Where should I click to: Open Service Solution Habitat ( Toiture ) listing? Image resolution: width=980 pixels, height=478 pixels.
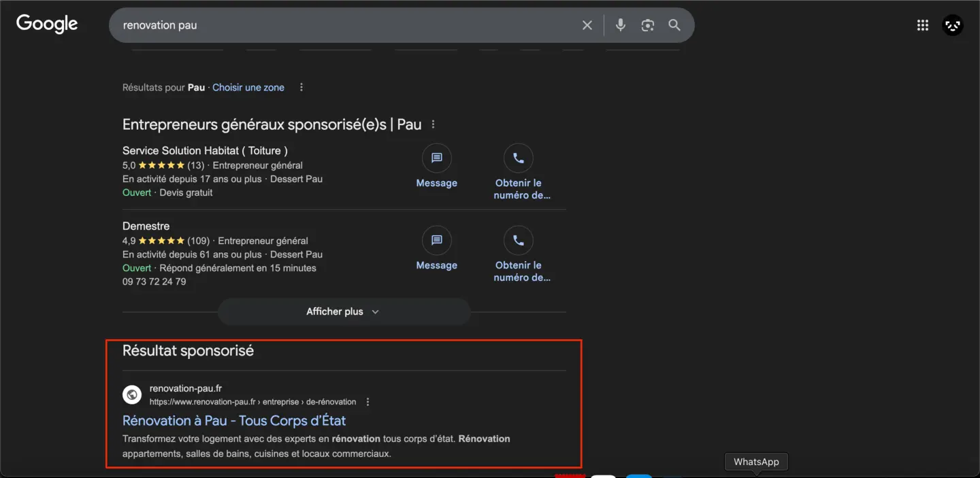tap(205, 150)
